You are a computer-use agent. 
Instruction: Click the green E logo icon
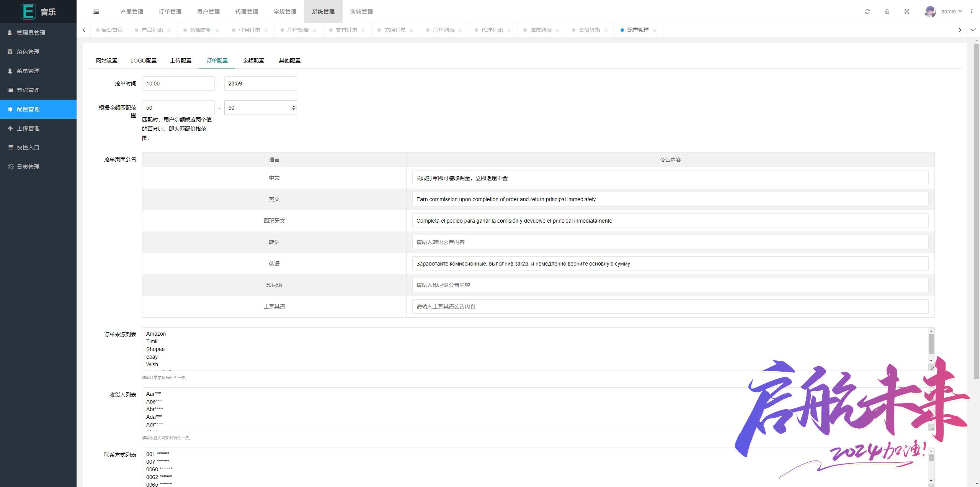[28, 11]
